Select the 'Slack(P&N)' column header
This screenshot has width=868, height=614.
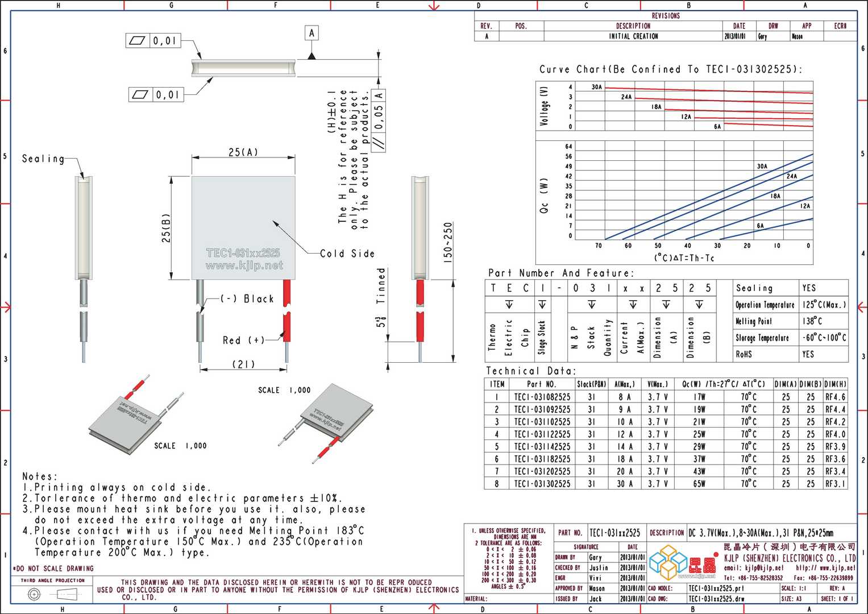(x=591, y=384)
